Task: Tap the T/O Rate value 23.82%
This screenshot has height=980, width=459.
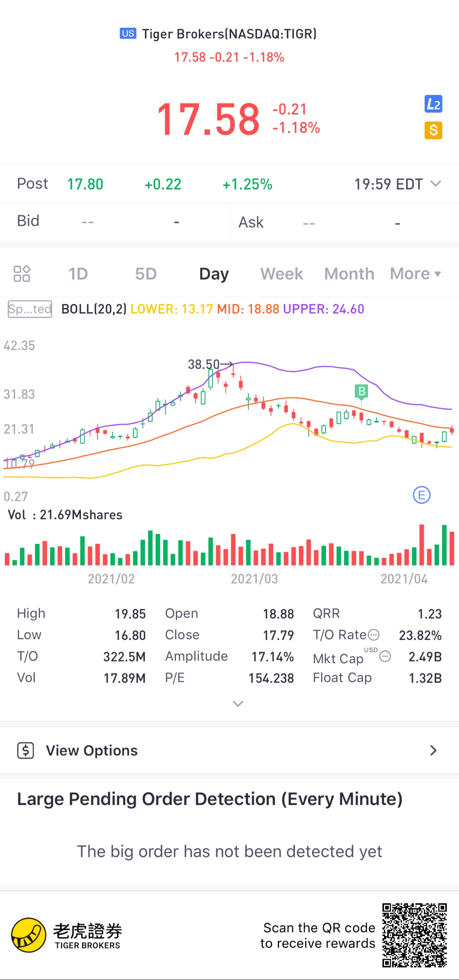Action: coord(420,635)
